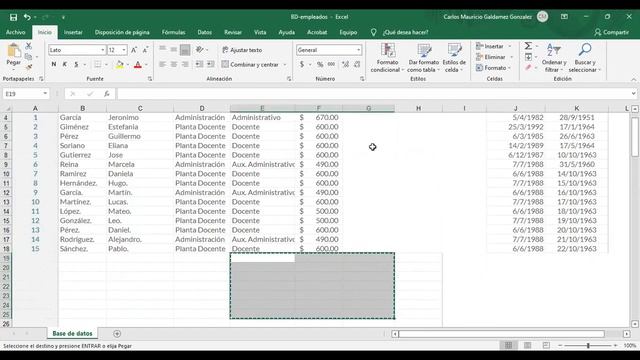Open Dar formato como tabla
Screen dimensions: 640x360
point(424,58)
